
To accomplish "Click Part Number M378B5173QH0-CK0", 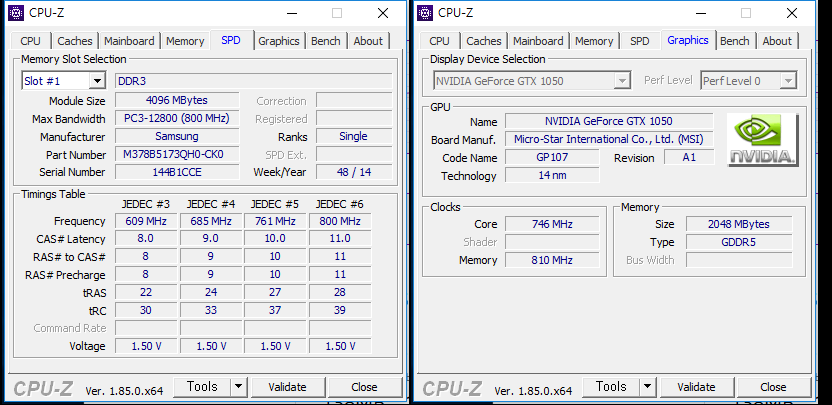I will point(177,154).
